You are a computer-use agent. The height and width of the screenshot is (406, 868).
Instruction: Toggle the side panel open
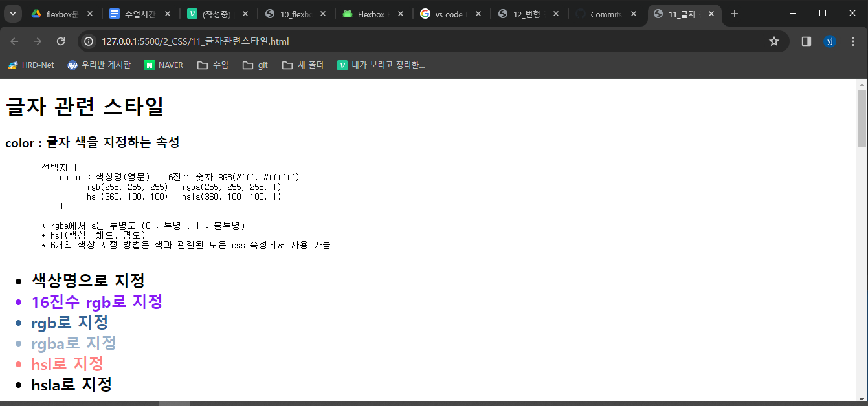[805, 39]
